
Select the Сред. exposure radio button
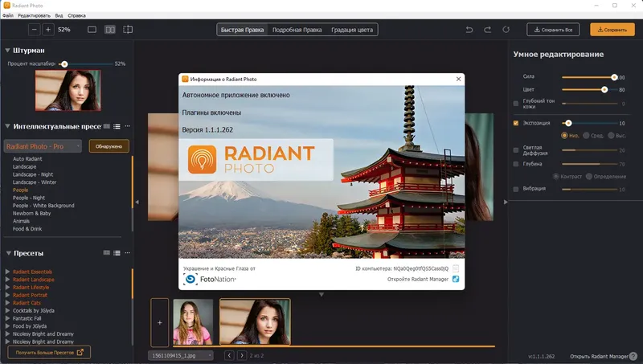[587, 135]
